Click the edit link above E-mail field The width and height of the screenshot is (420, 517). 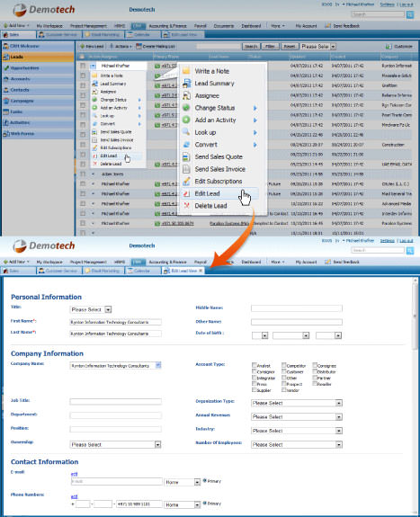[75, 474]
